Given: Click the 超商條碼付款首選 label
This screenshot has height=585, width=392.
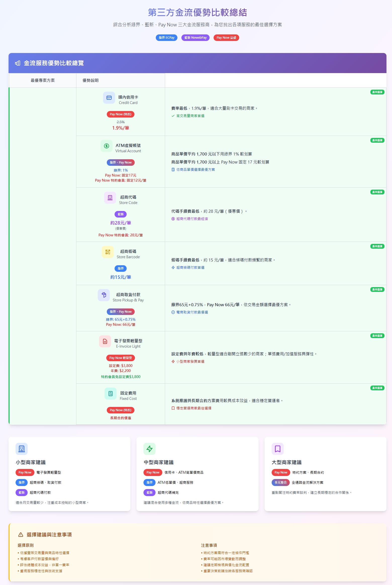Looking at the screenshot, I should coord(190,268).
